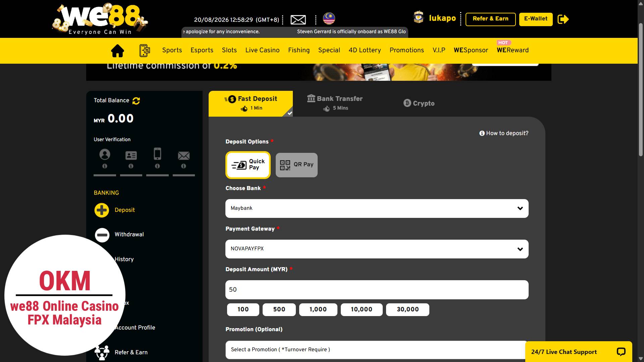The height and width of the screenshot is (362, 644).
Task: Open the Select a Promotion dropdown
Action: (x=377, y=350)
